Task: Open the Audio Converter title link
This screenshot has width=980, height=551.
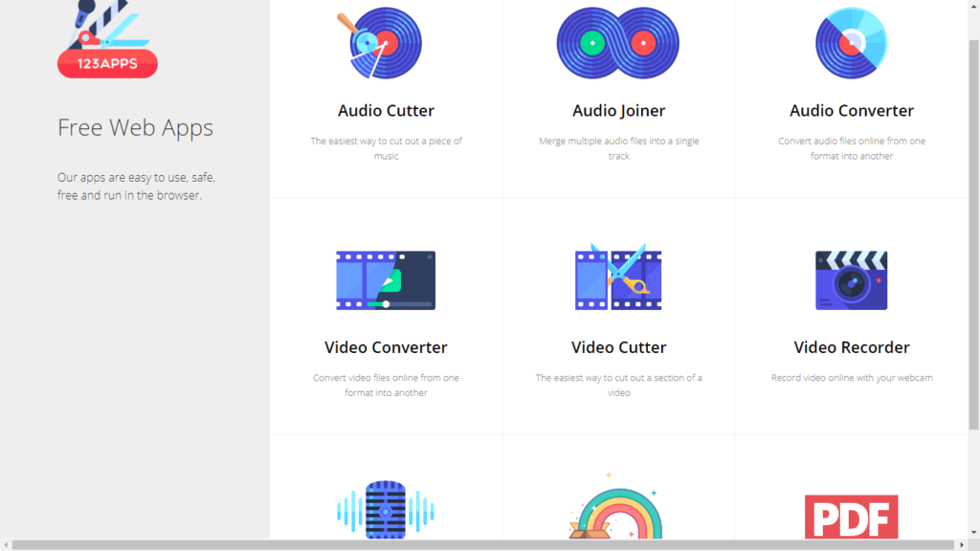Action: coord(851,111)
